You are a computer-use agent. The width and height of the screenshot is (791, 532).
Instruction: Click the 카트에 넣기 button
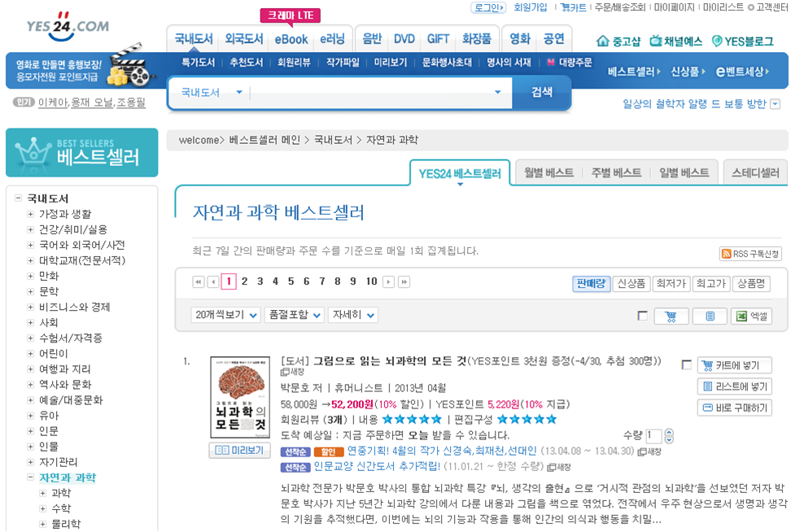[733, 365]
